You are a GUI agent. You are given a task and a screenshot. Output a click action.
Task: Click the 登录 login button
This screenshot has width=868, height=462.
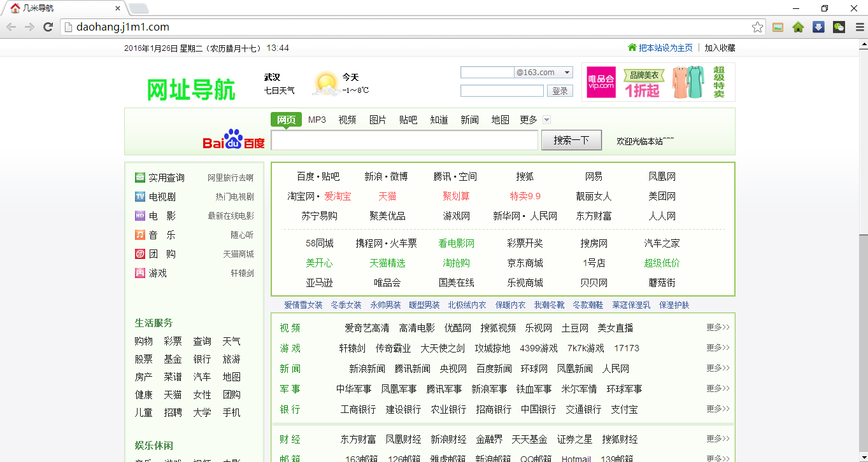(559, 90)
